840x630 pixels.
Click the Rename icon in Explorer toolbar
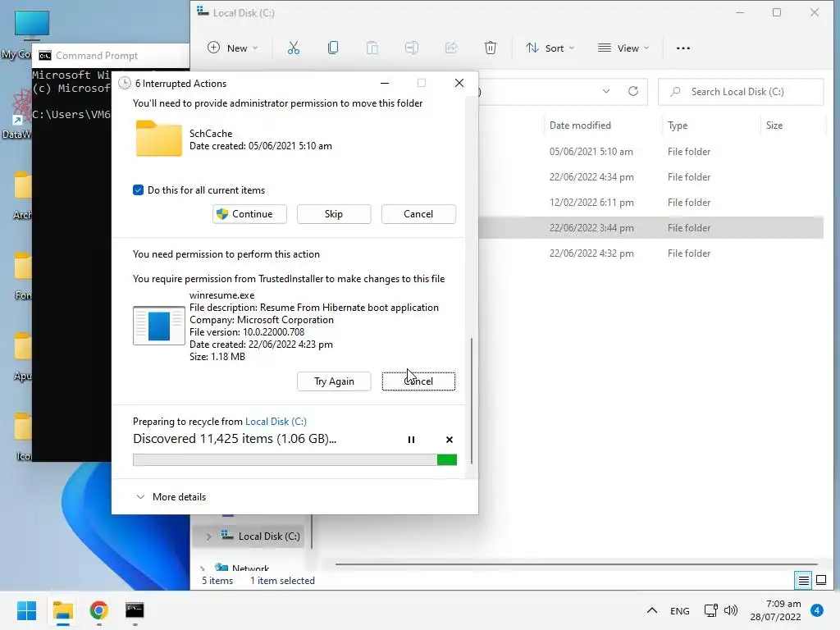pos(412,48)
